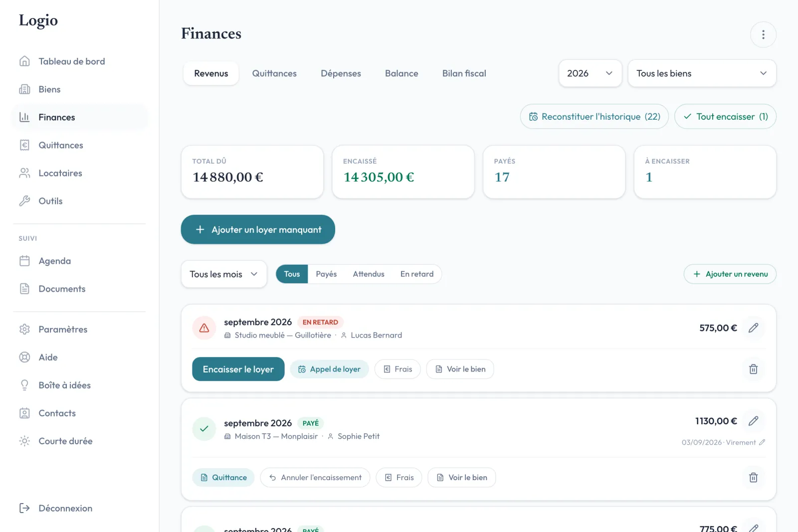Click Appel de loyer button

pos(329,369)
